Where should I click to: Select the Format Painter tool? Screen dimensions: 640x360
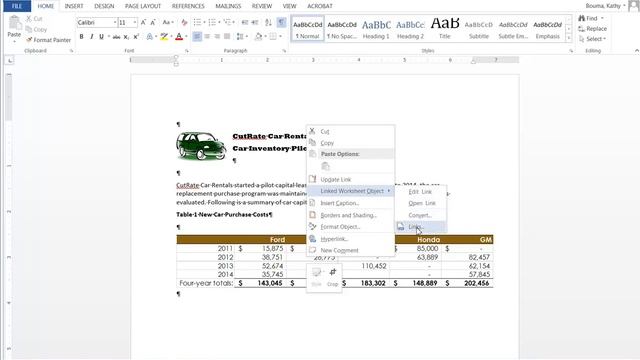point(49,40)
